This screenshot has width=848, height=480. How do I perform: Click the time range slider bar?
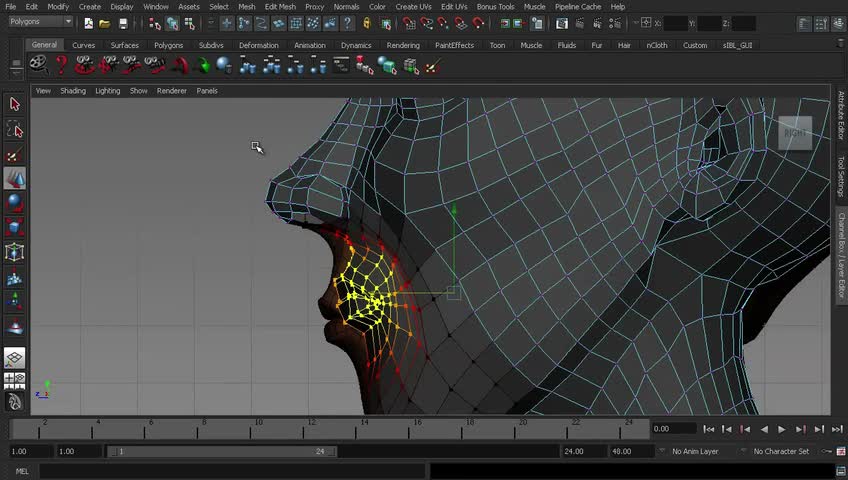coord(220,451)
